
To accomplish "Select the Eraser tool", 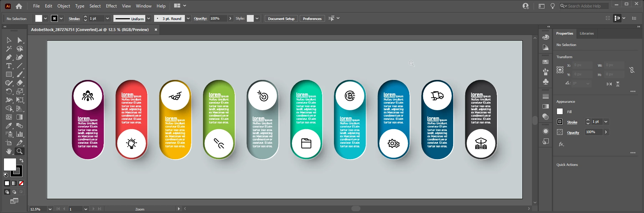I will click(x=20, y=83).
